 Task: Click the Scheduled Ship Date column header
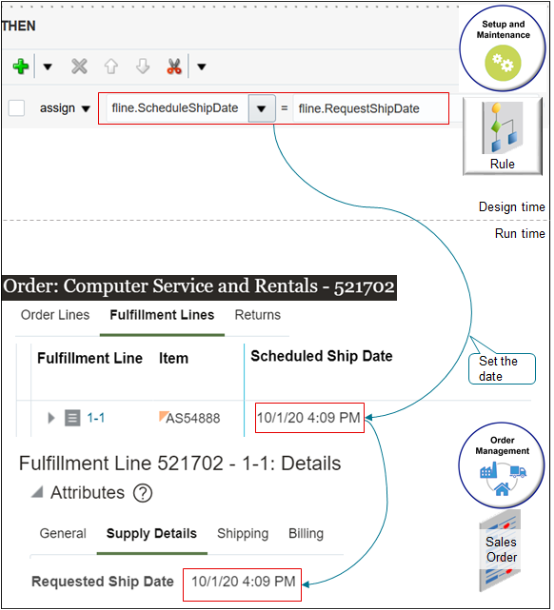(321, 356)
